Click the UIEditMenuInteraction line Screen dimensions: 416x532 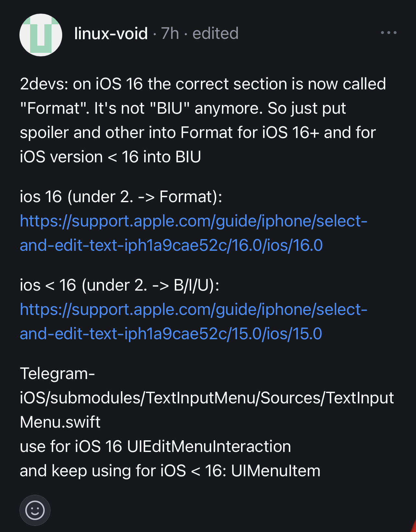coord(155,446)
